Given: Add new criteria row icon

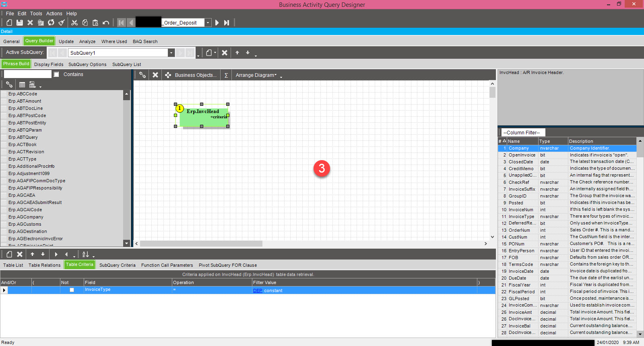Looking at the screenshot, I should [x=9, y=254].
